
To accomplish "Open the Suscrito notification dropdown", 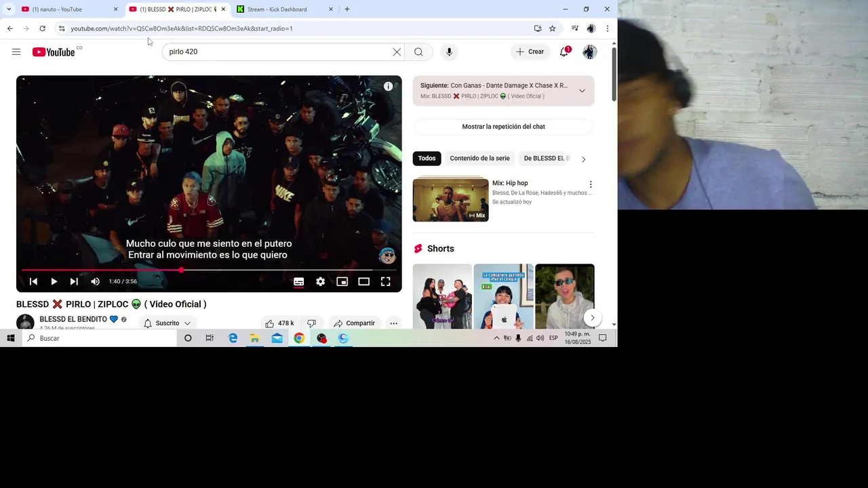I will [x=167, y=323].
